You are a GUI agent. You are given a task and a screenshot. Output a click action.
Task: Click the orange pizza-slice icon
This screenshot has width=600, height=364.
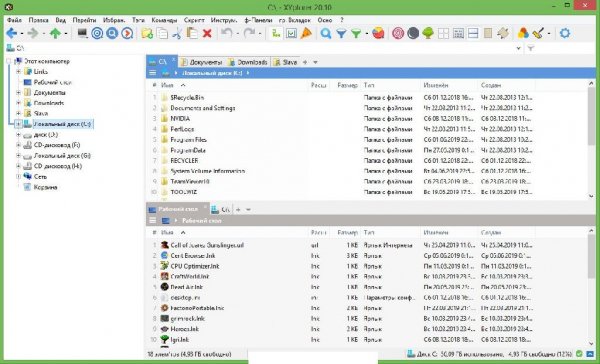pyautogui.click(x=306, y=34)
